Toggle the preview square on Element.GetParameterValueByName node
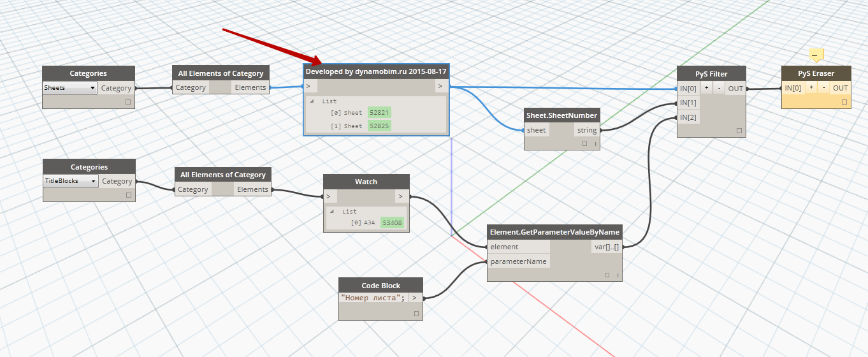The height and width of the screenshot is (357, 868). point(607,275)
